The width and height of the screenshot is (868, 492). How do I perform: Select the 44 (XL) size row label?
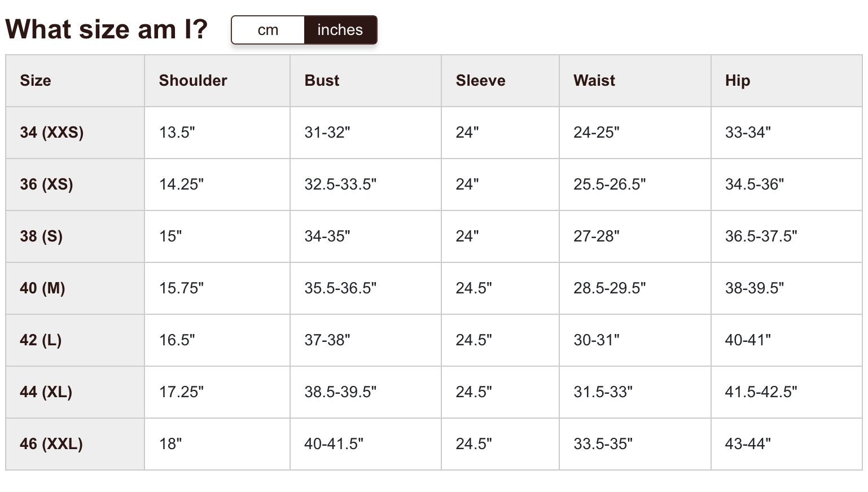point(46,392)
